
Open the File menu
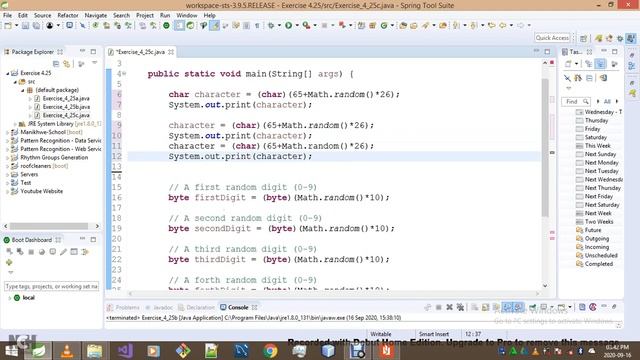[7, 15]
